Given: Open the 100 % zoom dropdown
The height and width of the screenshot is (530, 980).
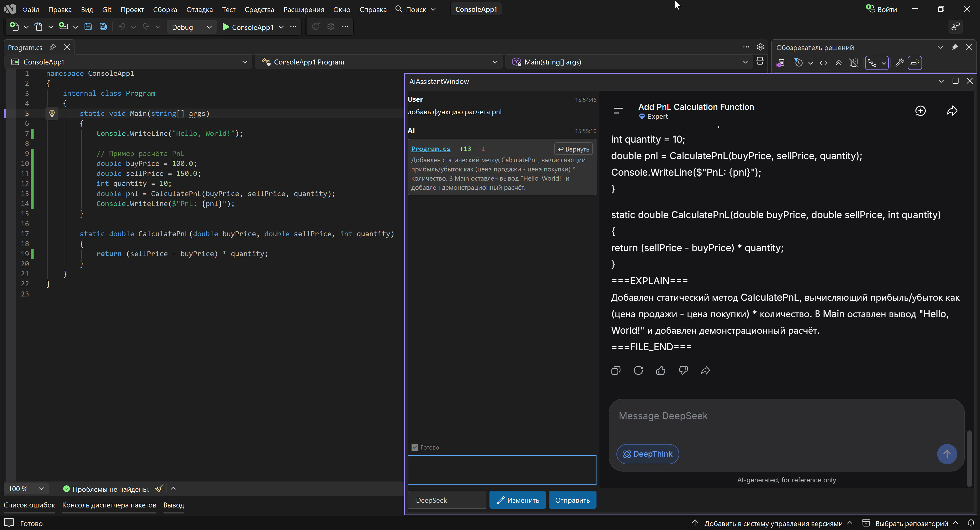Looking at the screenshot, I should point(26,489).
